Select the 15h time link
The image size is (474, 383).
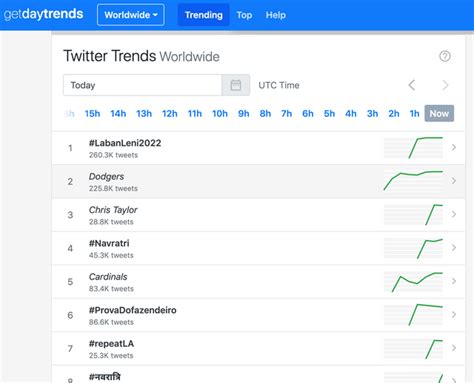tap(92, 114)
